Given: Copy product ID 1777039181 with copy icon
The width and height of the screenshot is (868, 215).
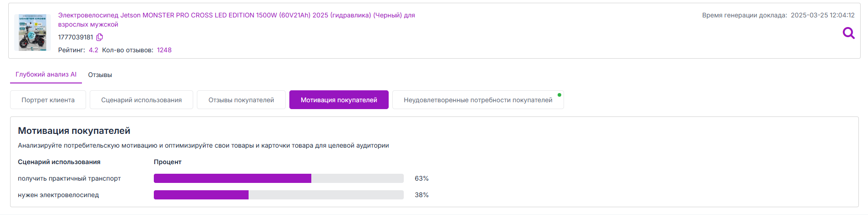Looking at the screenshot, I should 100,37.
